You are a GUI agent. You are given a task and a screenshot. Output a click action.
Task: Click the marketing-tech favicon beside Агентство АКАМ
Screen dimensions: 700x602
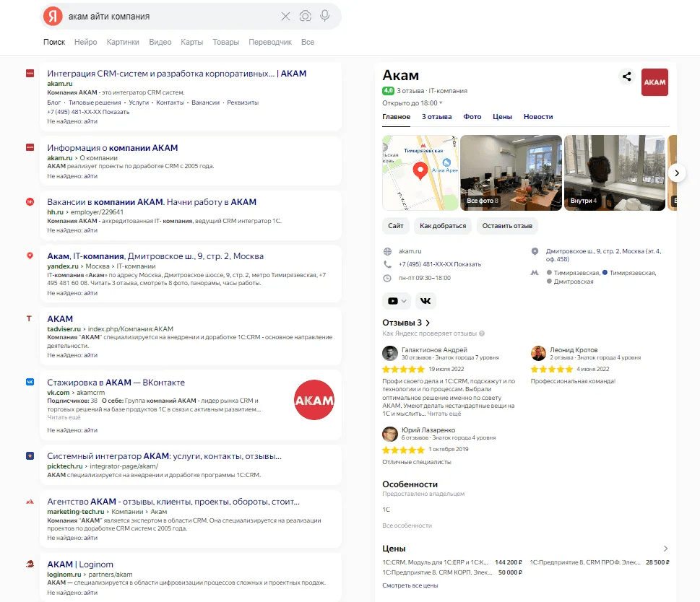(30, 502)
